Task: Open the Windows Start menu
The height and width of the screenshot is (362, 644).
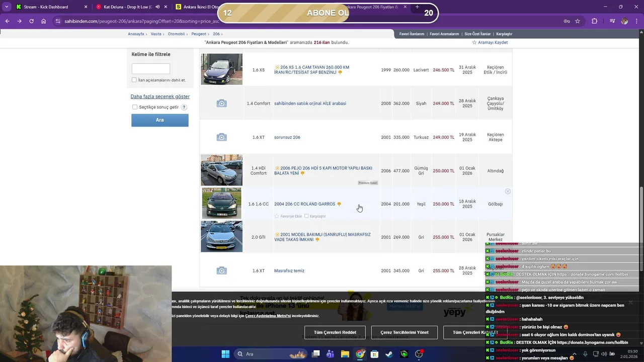Action: tap(225, 354)
